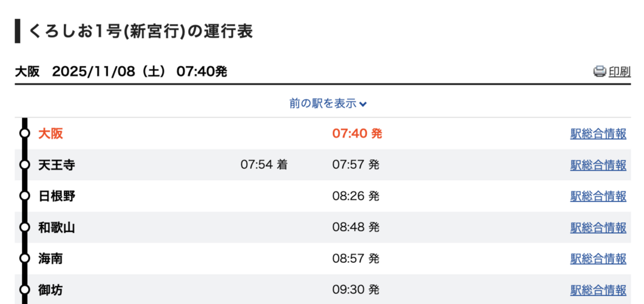Click the 海南 station circle marker
This screenshot has height=304, width=644.
24,258
